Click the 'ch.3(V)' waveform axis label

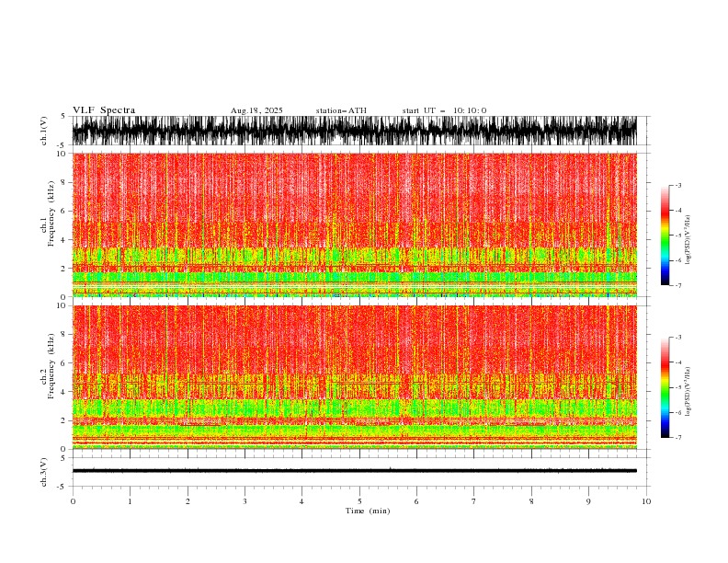click(x=44, y=472)
